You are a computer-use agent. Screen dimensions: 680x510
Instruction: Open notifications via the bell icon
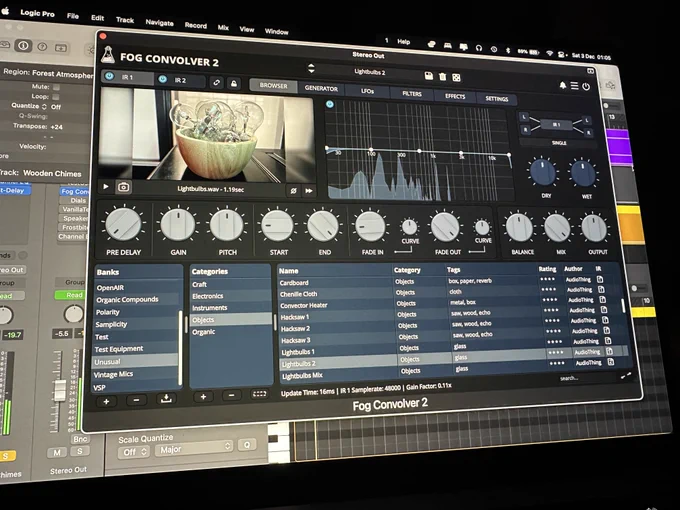[x=562, y=85]
